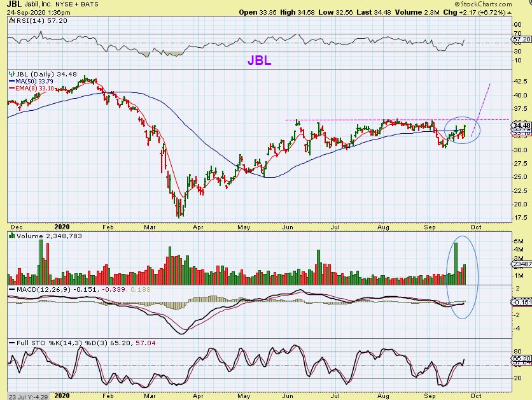
Task: Click the MACD legend line icon
Action: tap(12, 290)
